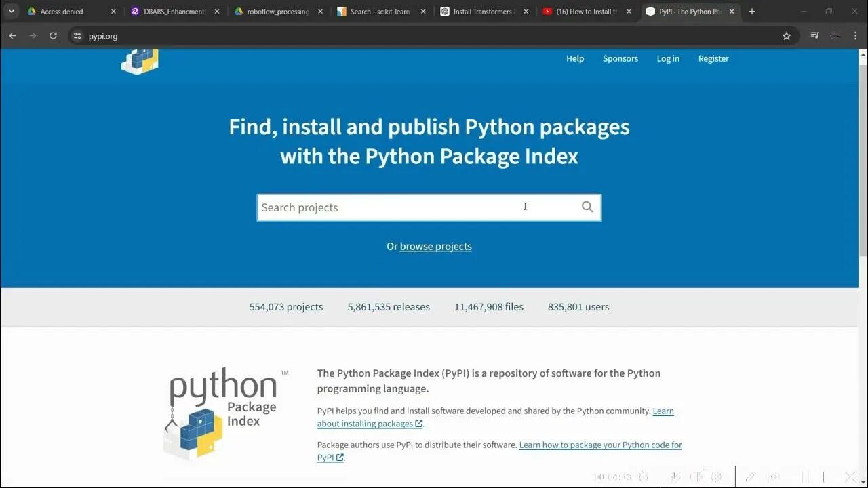Click the browser forward arrow
Image resolution: width=868 pixels, height=488 pixels.
pos(33,36)
